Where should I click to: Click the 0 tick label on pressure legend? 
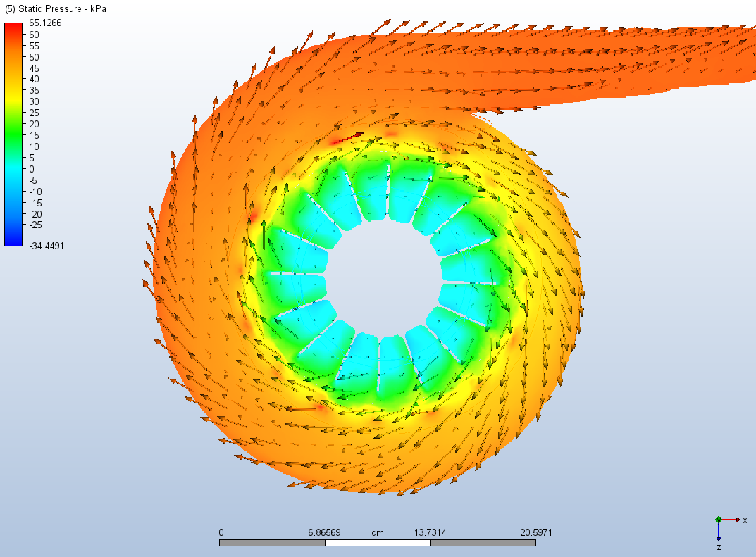pyautogui.click(x=31, y=169)
